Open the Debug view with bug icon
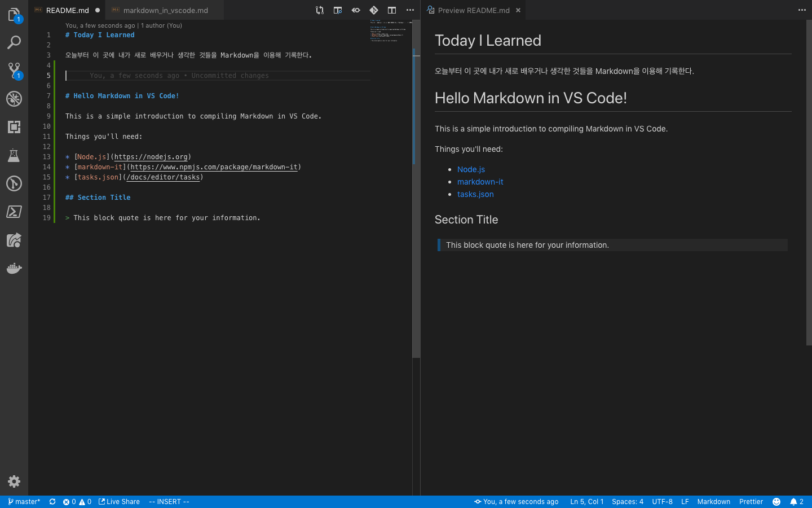 tap(14, 99)
